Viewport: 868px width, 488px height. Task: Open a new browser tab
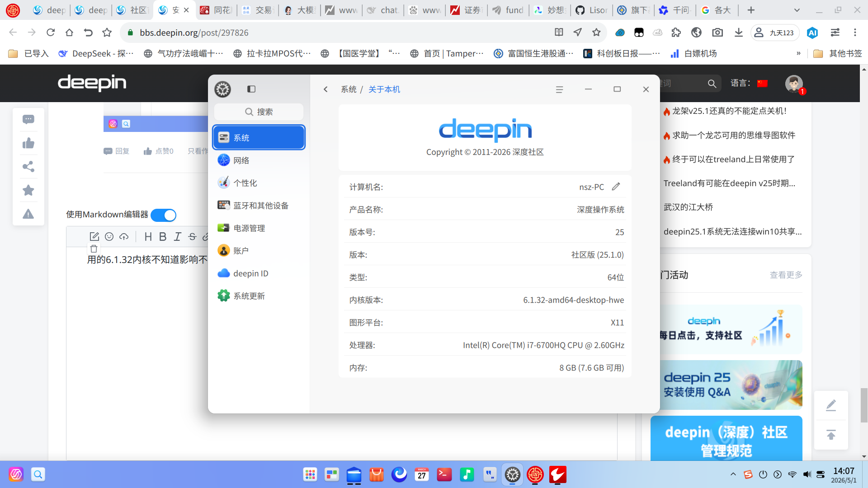click(x=751, y=10)
